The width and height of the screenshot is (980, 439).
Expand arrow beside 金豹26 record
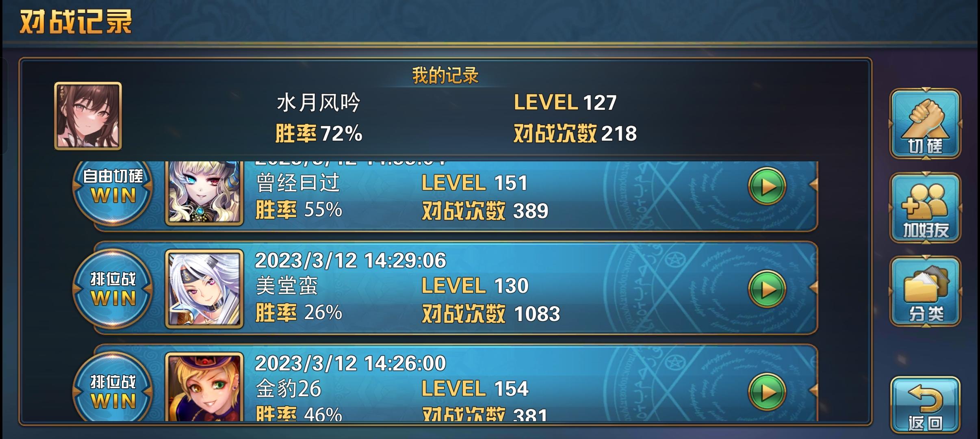[813, 390]
